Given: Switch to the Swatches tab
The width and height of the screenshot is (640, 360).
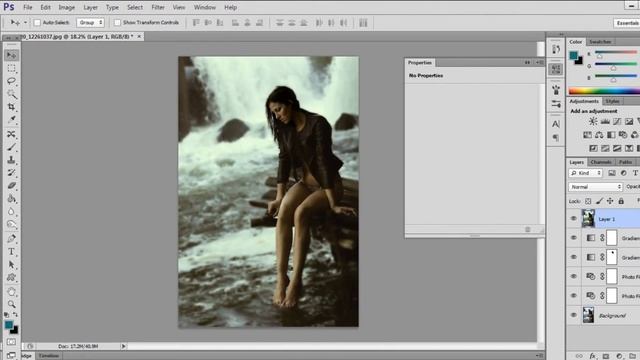Looking at the screenshot, I should point(600,42).
